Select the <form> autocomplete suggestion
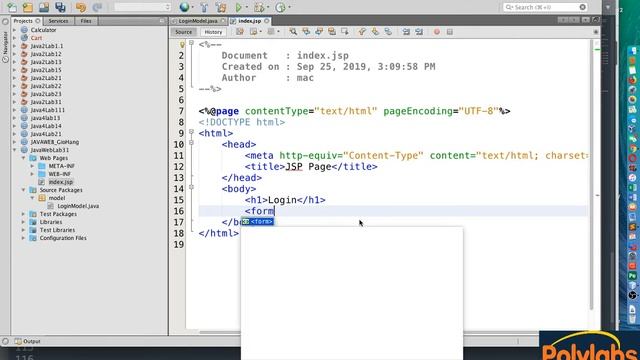This screenshot has width=640, height=360. [258, 222]
